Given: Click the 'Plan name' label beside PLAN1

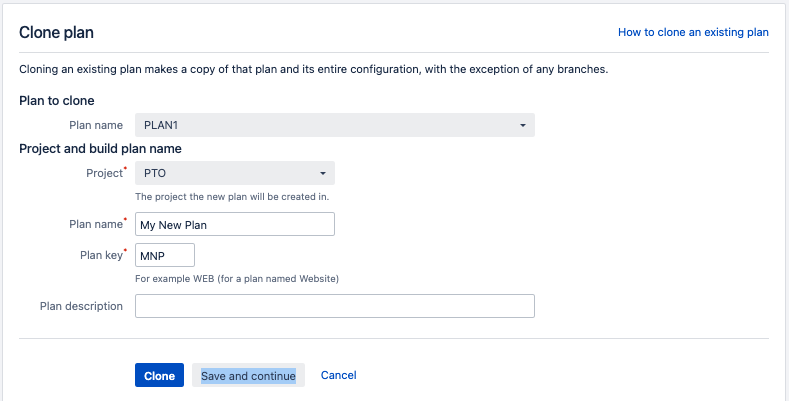Looking at the screenshot, I should (x=95, y=125).
